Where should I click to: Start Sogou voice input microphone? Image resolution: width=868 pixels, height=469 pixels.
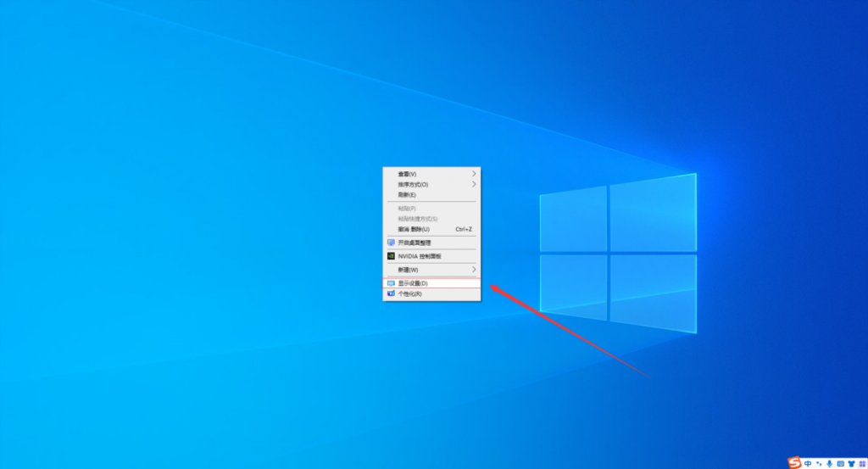pyautogui.click(x=829, y=463)
